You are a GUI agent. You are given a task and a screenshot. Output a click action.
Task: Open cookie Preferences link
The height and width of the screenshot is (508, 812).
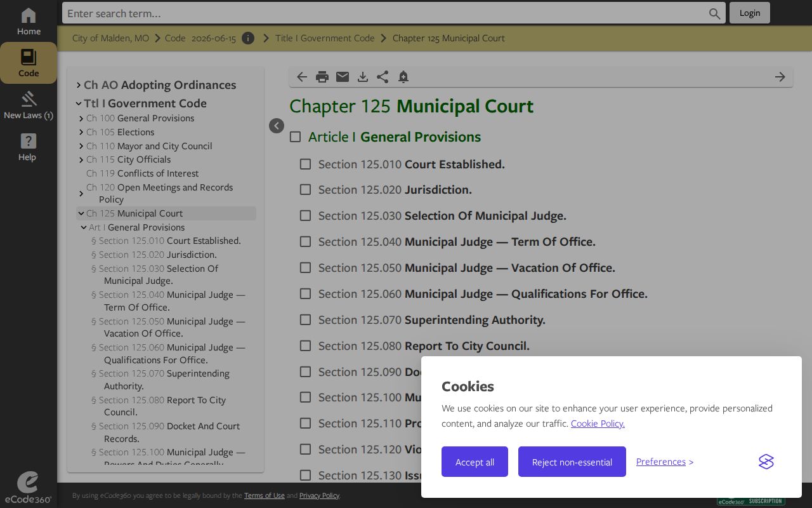pos(661,462)
